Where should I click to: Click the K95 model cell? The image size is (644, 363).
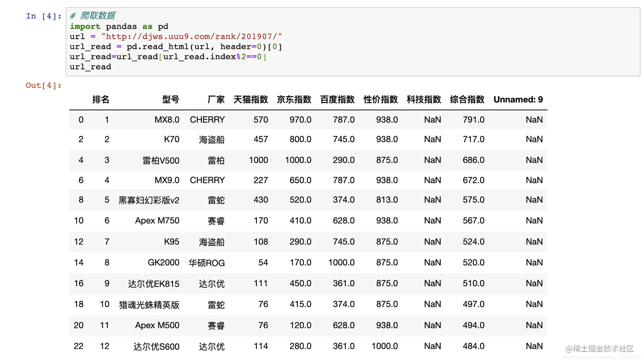tap(172, 242)
